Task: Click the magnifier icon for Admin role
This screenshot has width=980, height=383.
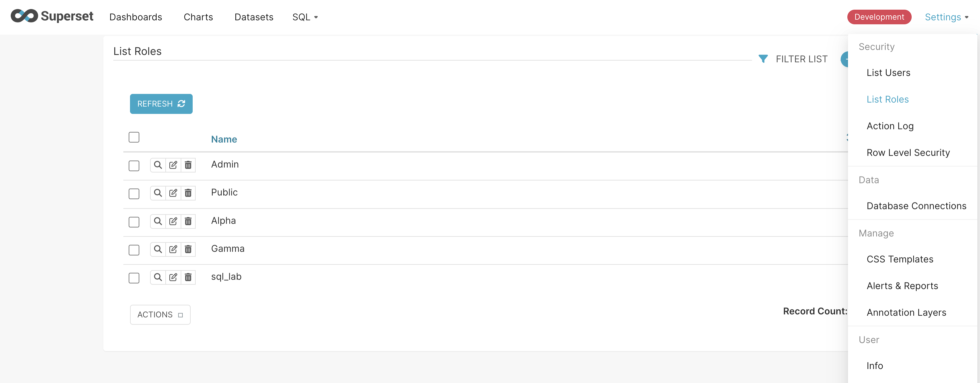Action: tap(158, 165)
